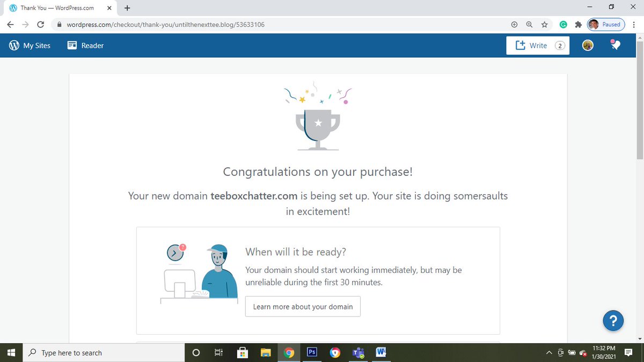Open Windows Start menu
The image size is (644, 362).
[12, 352]
